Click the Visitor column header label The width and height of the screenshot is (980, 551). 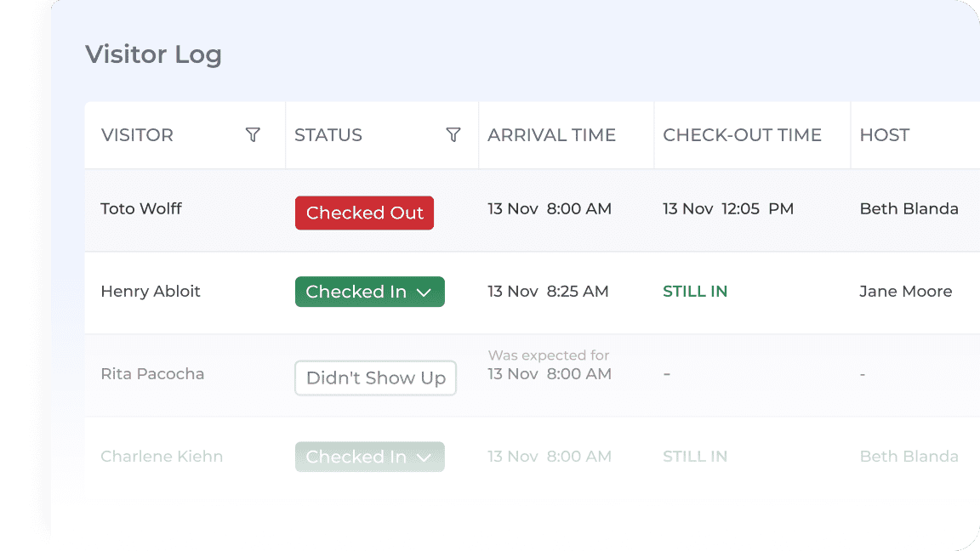(137, 135)
